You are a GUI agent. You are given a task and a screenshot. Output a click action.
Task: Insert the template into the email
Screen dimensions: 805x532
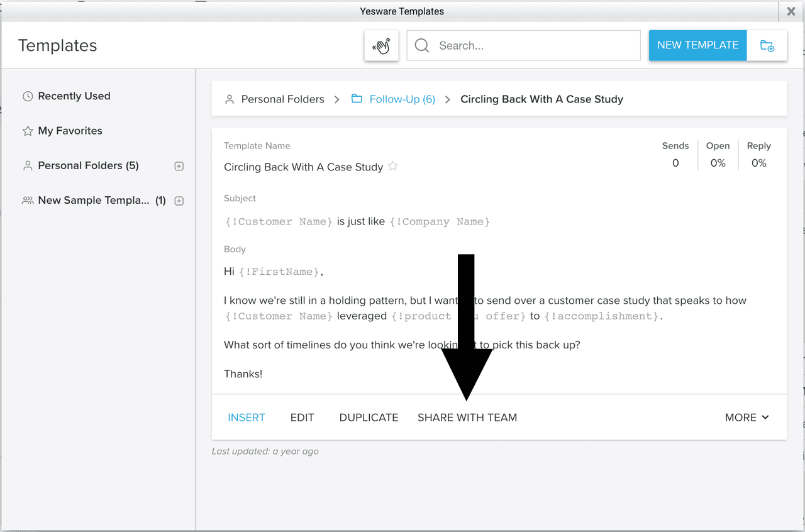pos(247,418)
